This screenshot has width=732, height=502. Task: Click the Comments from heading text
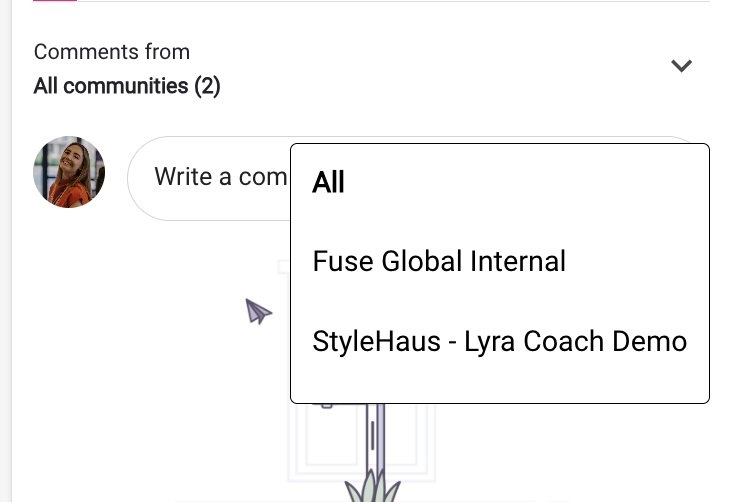(112, 51)
